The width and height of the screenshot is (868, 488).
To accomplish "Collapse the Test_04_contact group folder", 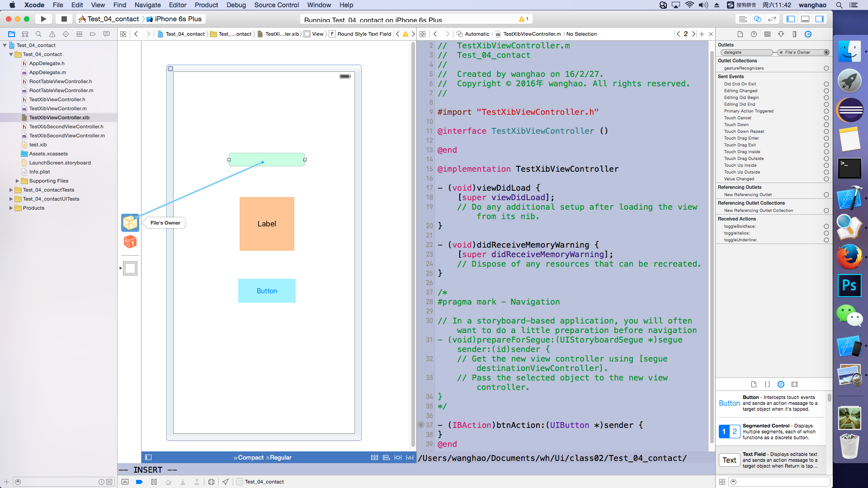I will [x=11, y=54].
